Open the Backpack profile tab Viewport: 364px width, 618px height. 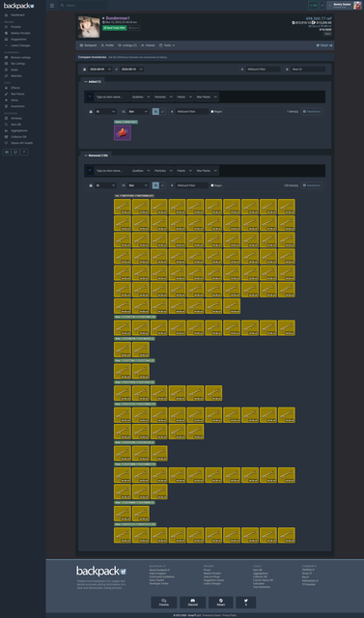tap(88, 45)
